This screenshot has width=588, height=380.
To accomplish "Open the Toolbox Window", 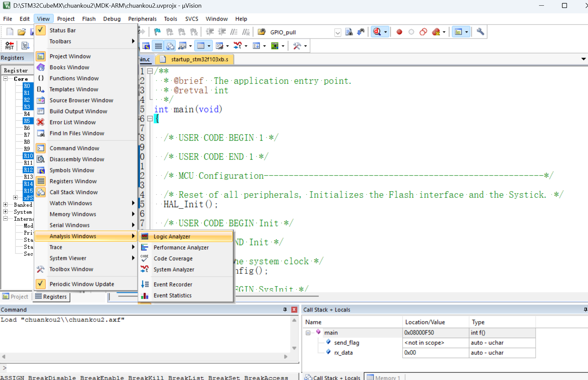I will click(x=86, y=269).
